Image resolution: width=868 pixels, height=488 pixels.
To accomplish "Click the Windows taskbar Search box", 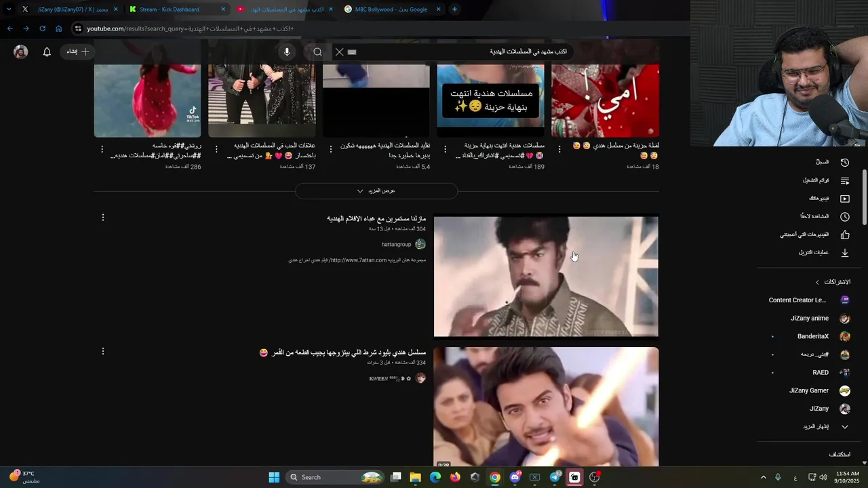I will point(336,477).
